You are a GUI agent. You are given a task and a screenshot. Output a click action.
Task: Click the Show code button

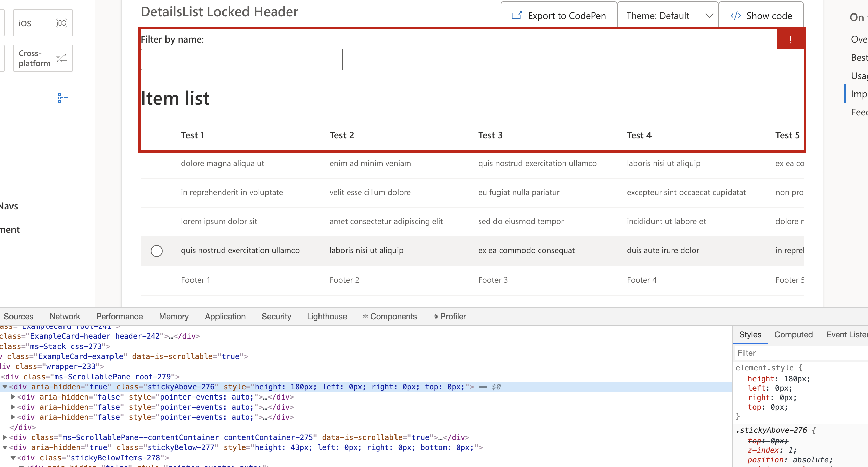(761, 16)
